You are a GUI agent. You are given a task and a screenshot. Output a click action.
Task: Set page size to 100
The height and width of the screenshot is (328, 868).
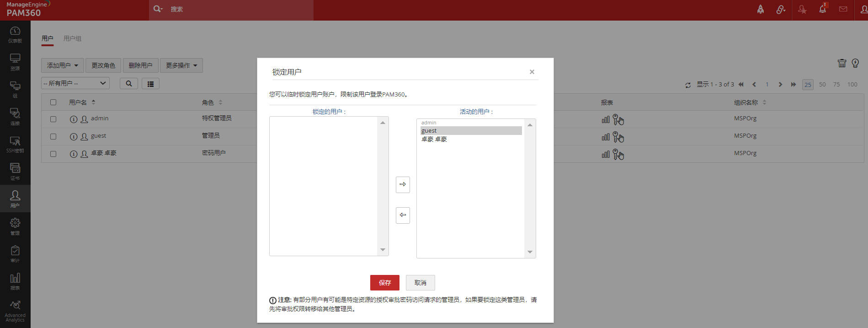click(x=852, y=85)
